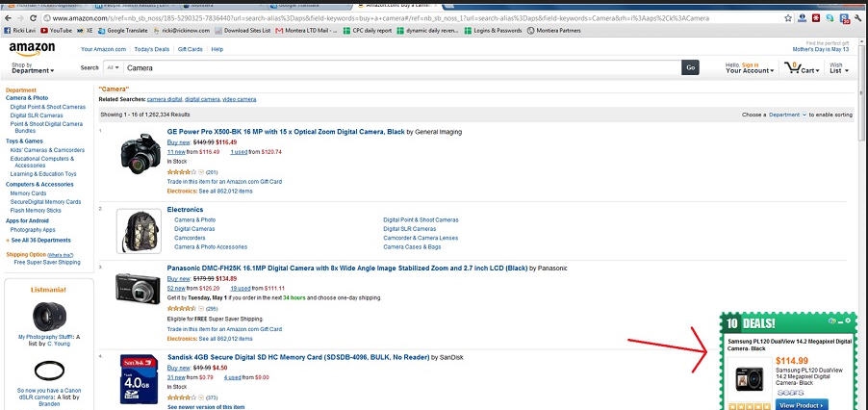The image size is (868, 410).
Task: Click the 'camera digital' related search
Action: [165, 99]
